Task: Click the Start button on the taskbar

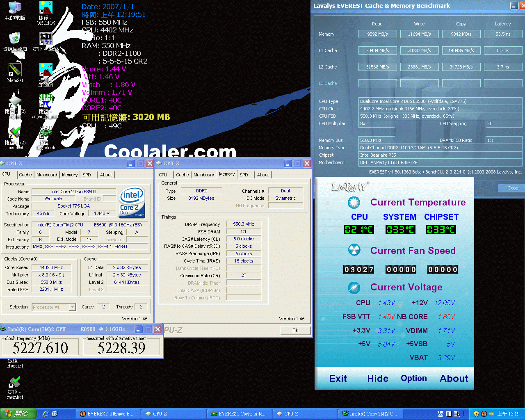Action: coord(18,414)
